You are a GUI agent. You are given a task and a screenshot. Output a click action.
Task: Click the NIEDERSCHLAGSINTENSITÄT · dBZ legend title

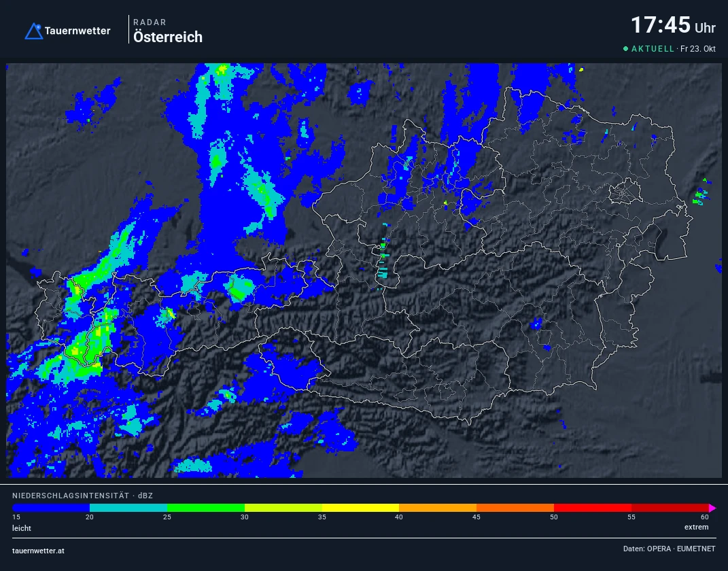tap(83, 496)
